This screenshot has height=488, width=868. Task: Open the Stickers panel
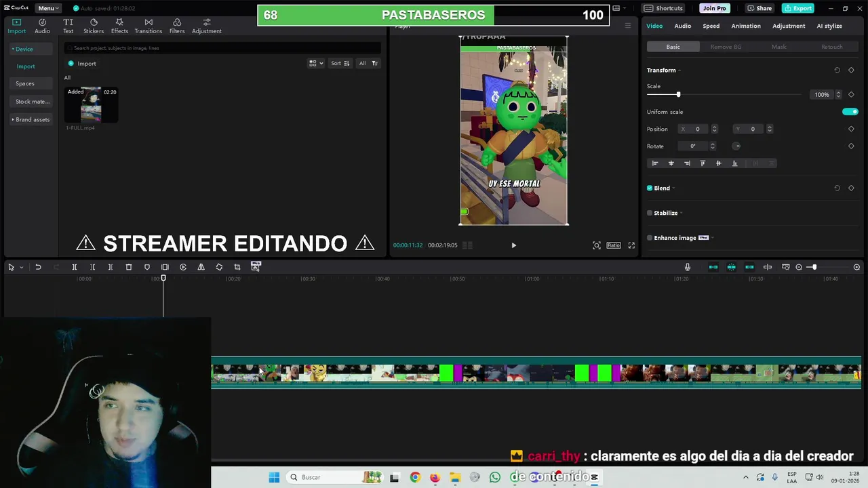94,26
